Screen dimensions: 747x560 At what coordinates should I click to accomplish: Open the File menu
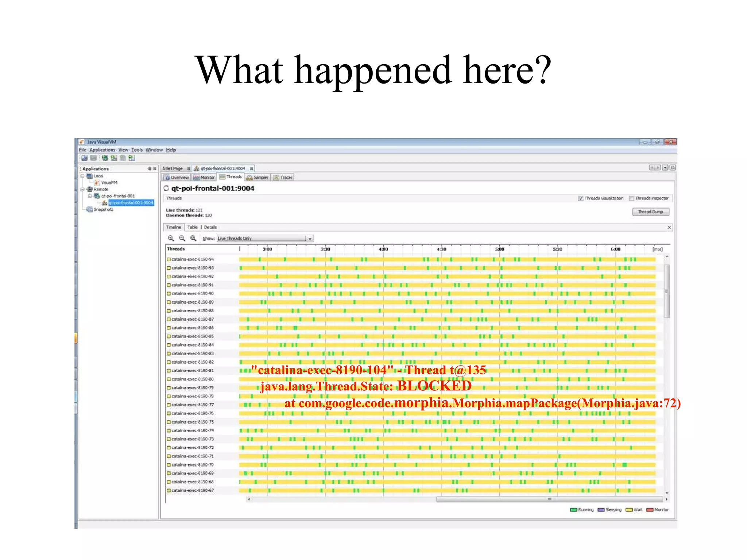(83, 150)
